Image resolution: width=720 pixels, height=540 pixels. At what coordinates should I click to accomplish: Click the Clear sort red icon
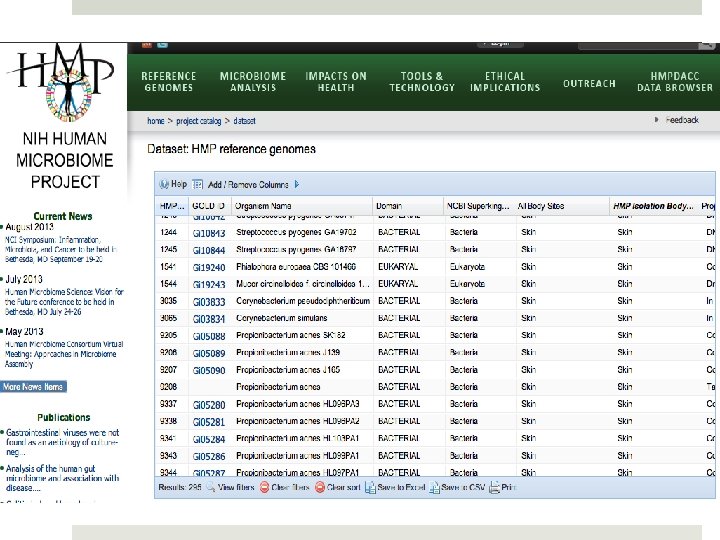[x=320, y=487]
